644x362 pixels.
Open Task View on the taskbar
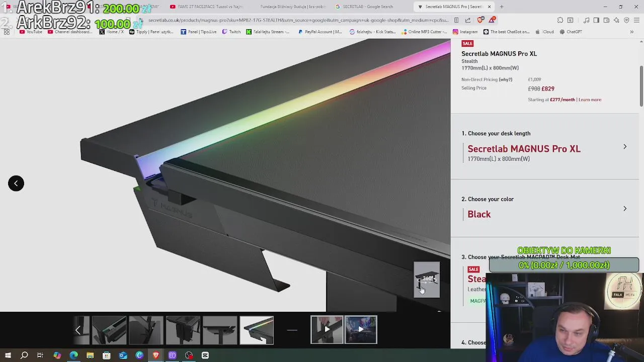(40, 355)
